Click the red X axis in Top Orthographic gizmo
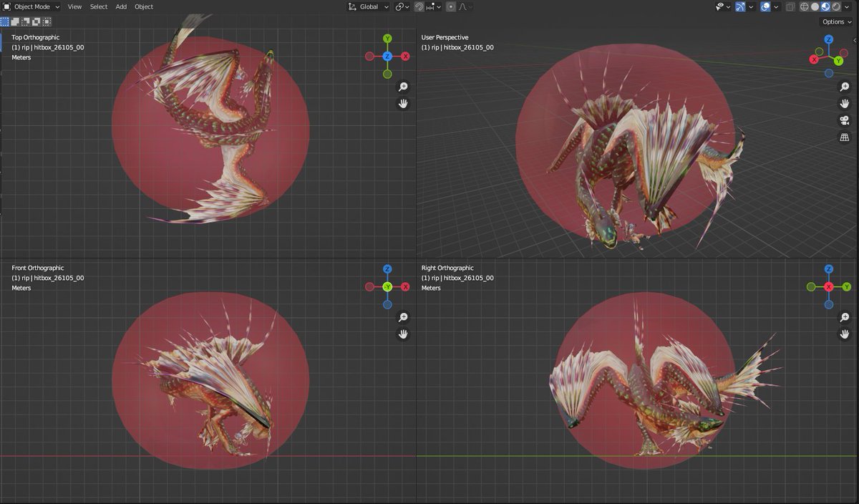859x504 pixels. [x=405, y=56]
